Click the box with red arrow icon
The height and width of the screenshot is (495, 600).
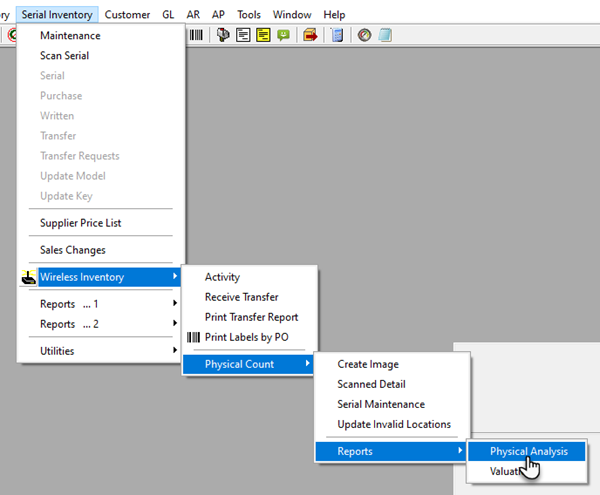310,35
